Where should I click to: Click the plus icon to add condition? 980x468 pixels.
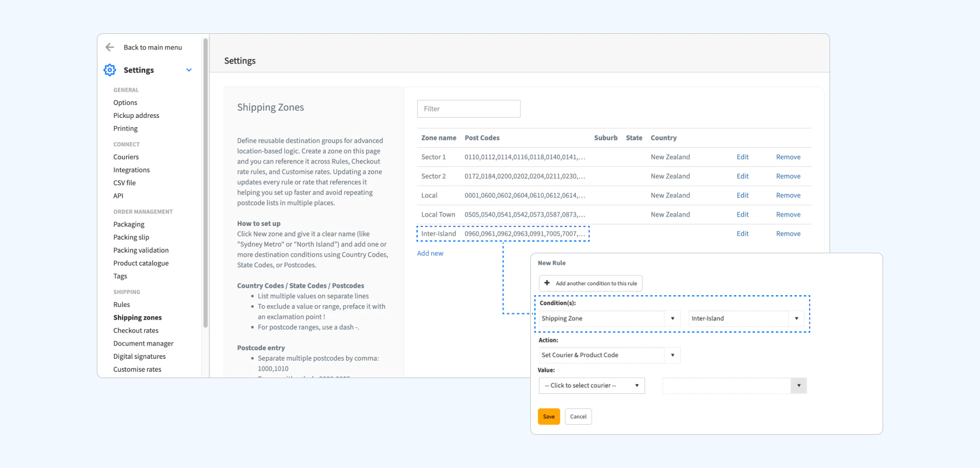(x=547, y=283)
